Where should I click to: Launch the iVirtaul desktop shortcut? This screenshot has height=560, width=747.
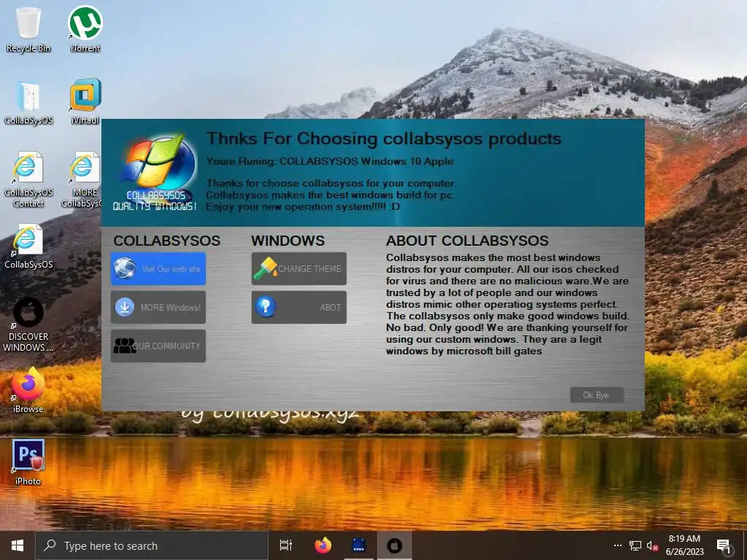[x=85, y=102]
